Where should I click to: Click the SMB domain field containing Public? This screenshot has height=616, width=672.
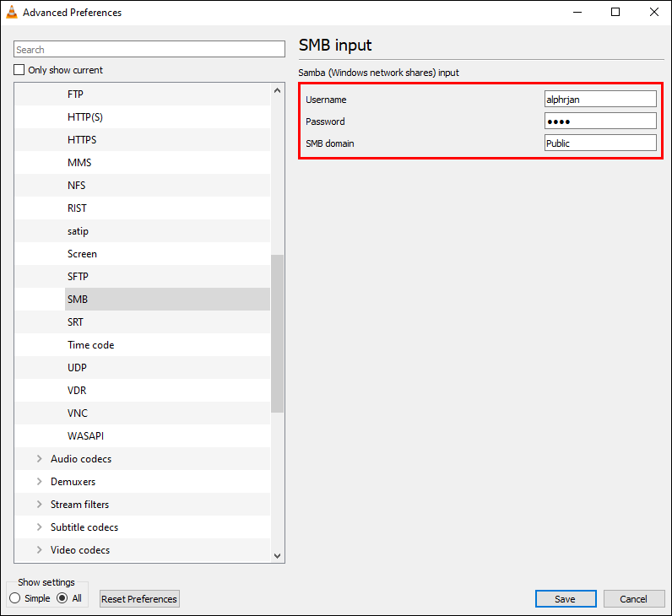pos(600,143)
